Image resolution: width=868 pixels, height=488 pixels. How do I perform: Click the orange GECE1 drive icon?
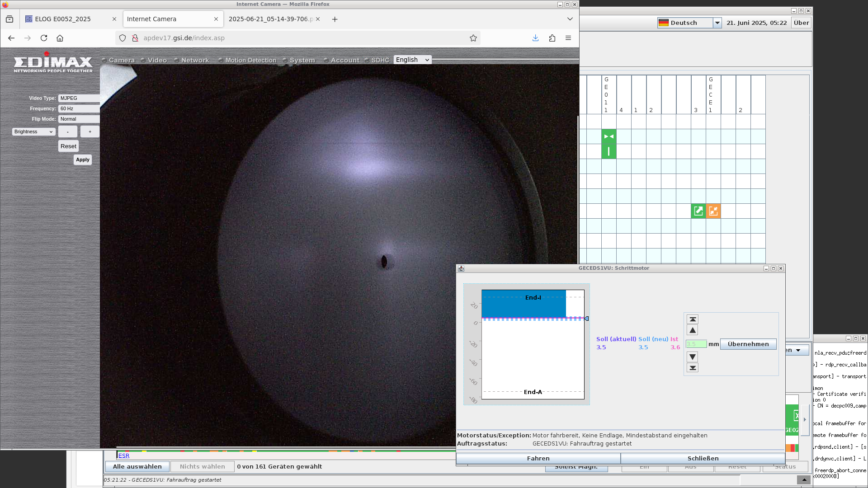(713, 211)
